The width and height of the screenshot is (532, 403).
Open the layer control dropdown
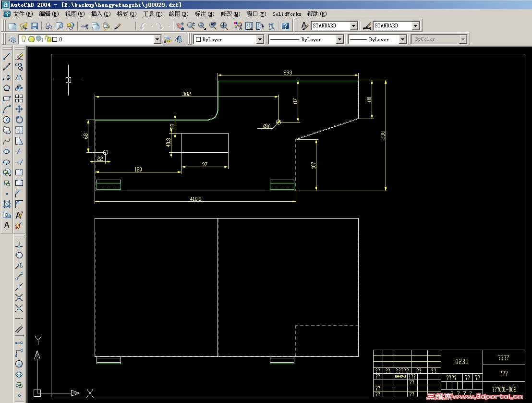tap(157, 39)
